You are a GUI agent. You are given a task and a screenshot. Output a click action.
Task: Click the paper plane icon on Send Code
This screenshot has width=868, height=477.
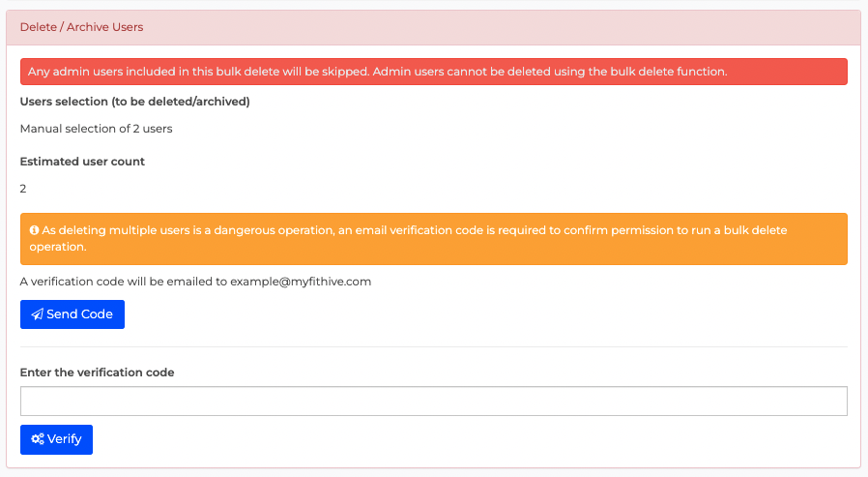coord(37,314)
